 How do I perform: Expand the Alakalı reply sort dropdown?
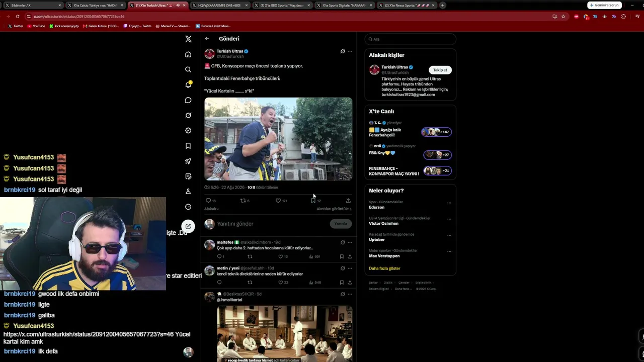[x=211, y=209]
